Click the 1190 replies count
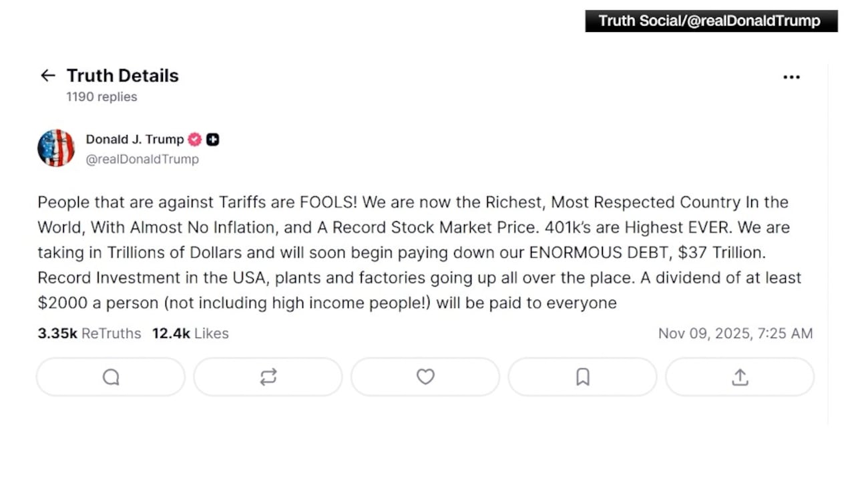 coord(101,97)
